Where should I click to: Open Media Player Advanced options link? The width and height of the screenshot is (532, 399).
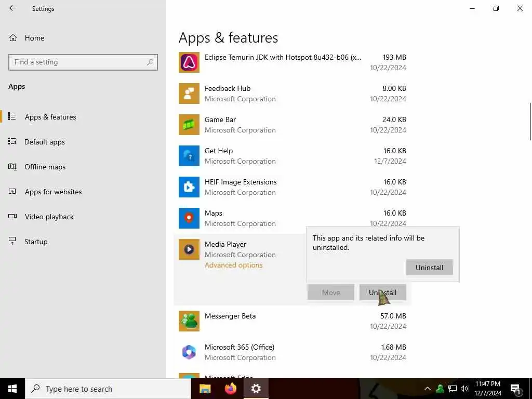233,265
